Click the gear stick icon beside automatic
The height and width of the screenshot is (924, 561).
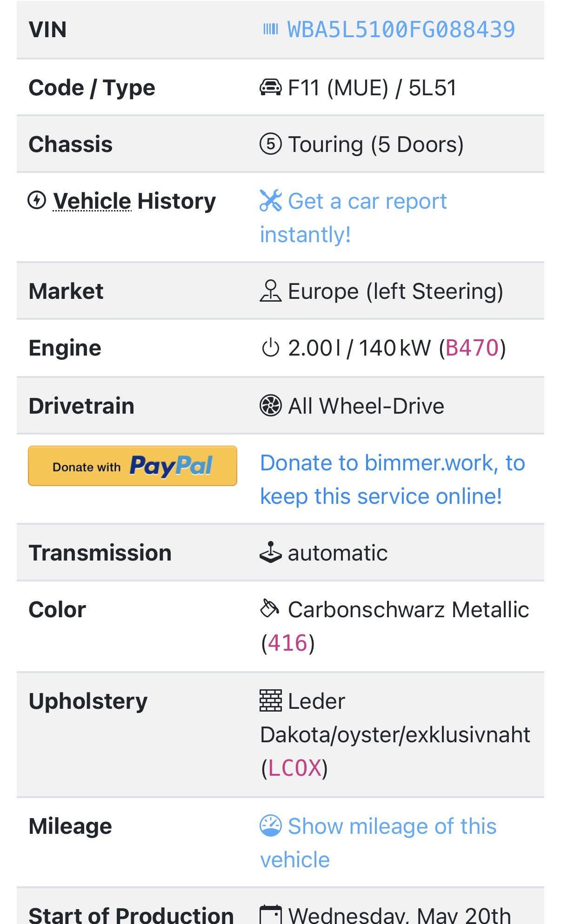click(270, 553)
